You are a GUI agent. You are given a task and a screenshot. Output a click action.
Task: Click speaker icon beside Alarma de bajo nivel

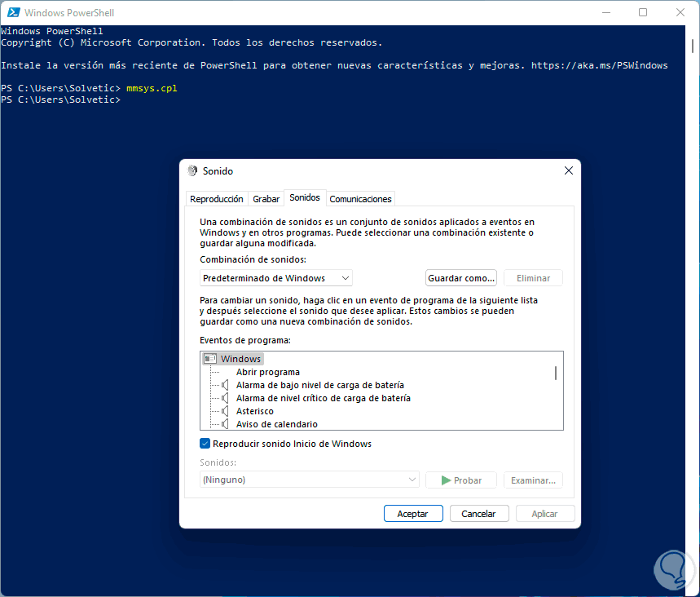click(225, 385)
